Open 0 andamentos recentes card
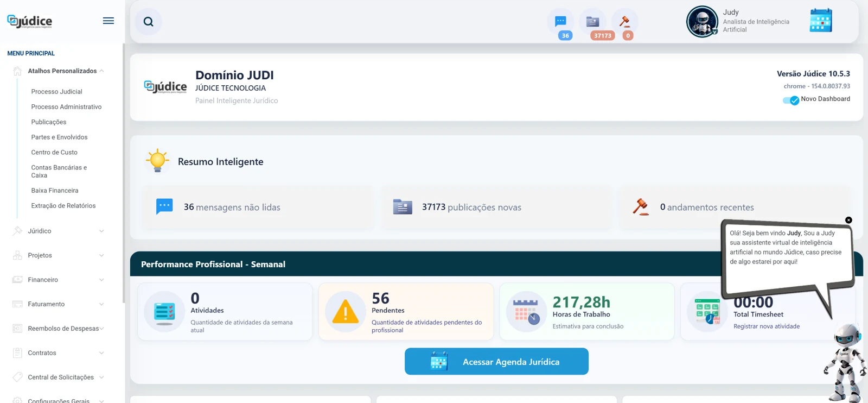 [735, 207]
